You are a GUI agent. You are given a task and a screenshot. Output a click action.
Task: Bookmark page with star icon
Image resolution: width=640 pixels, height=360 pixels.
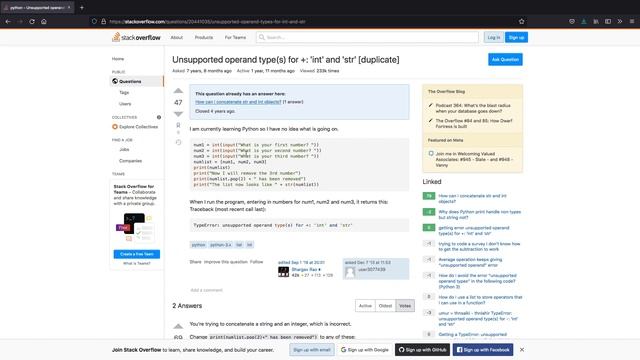tap(521, 21)
